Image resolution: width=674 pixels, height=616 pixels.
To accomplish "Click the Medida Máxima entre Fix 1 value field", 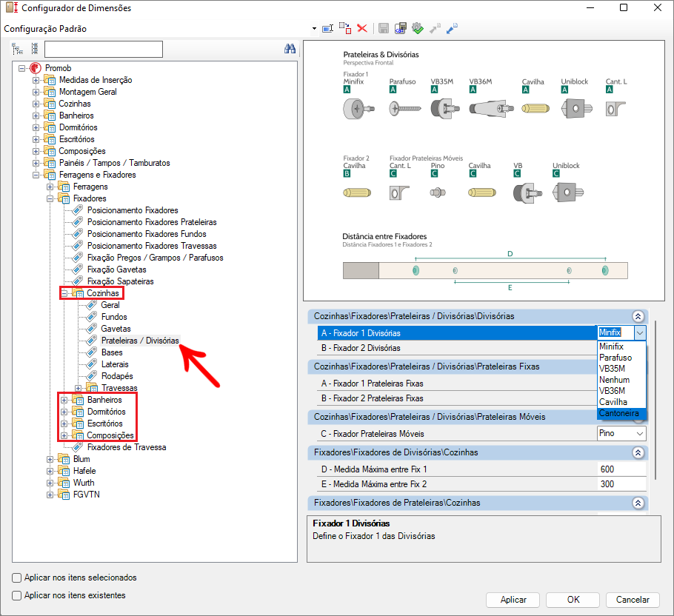I will pos(621,469).
